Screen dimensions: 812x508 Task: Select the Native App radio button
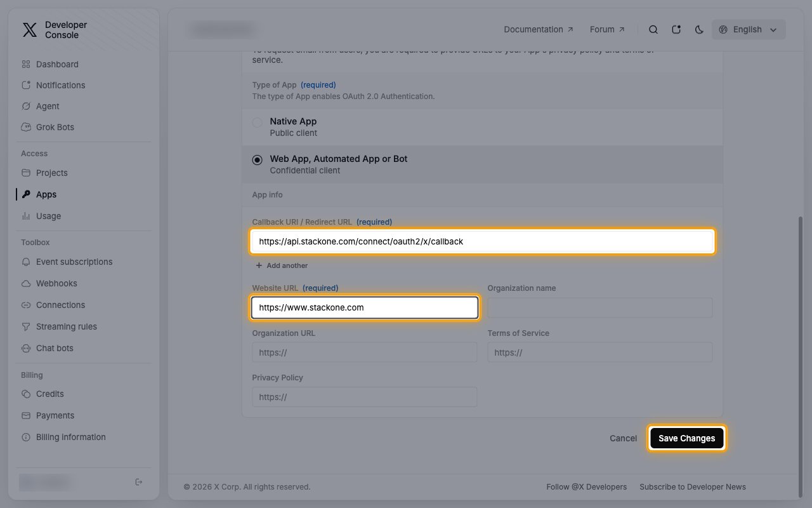257,123
